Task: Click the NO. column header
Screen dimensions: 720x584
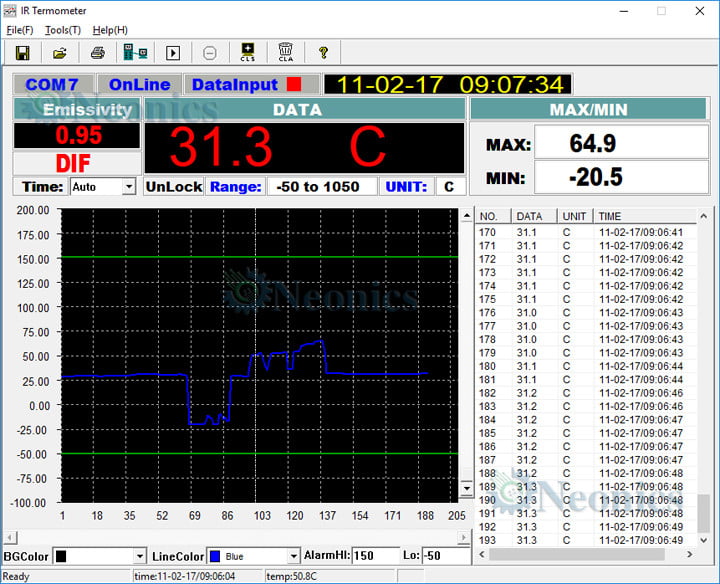Action: pyautogui.click(x=494, y=216)
